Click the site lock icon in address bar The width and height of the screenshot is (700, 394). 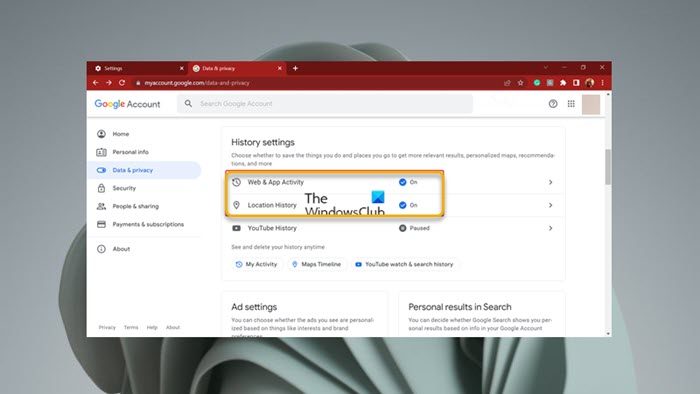[138, 83]
